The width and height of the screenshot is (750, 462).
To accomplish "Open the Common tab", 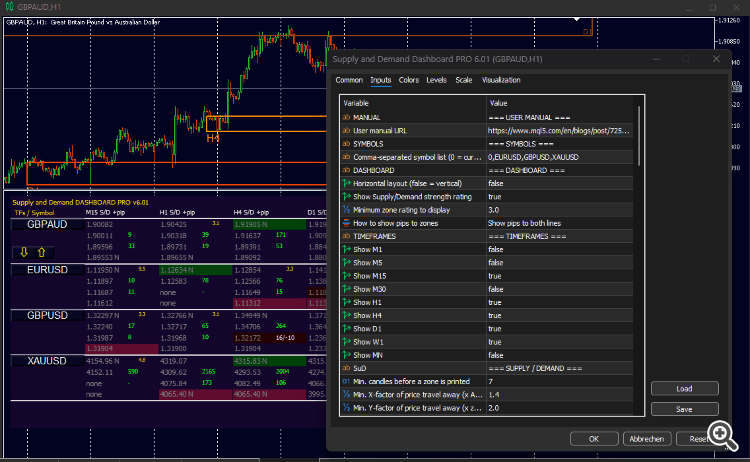I will pos(349,80).
